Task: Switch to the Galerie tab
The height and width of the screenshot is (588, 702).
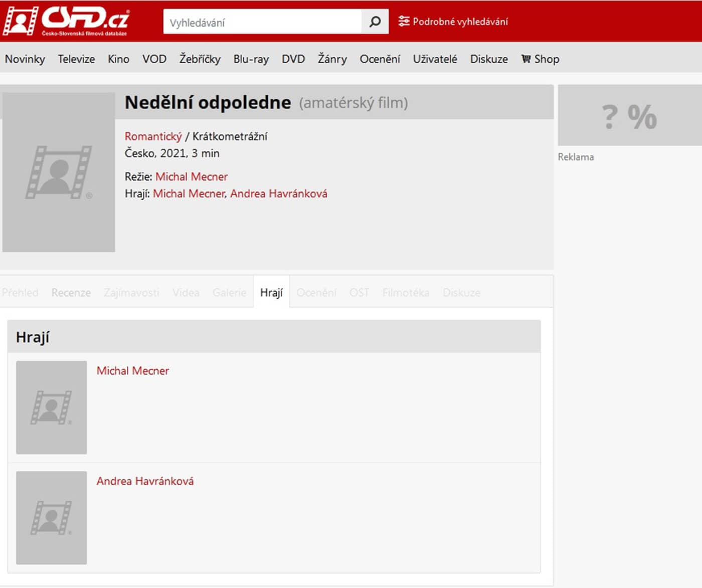Action: (x=230, y=292)
